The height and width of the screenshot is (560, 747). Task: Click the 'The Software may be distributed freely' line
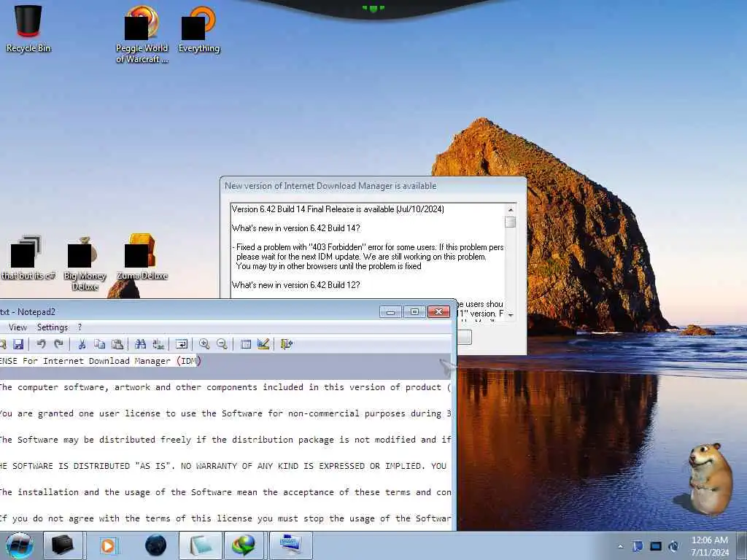coord(225,440)
